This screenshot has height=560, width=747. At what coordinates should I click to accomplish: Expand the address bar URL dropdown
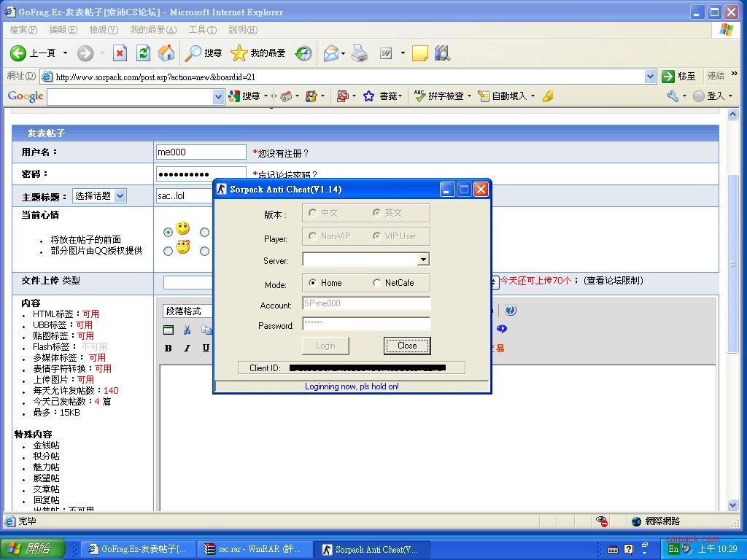point(650,77)
